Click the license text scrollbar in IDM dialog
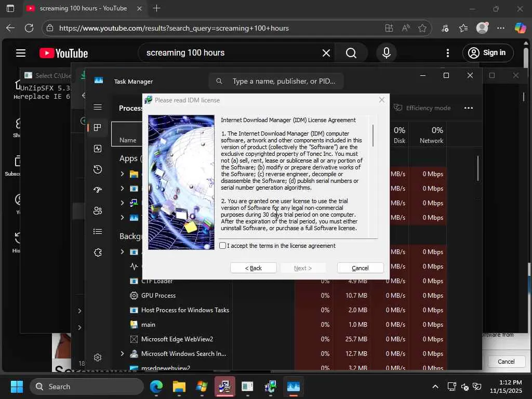Image resolution: width=532 pixels, height=399 pixels. click(x=373, y=136)
